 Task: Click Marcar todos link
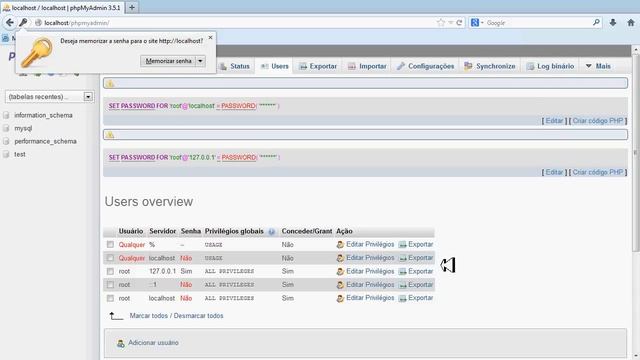149,316
